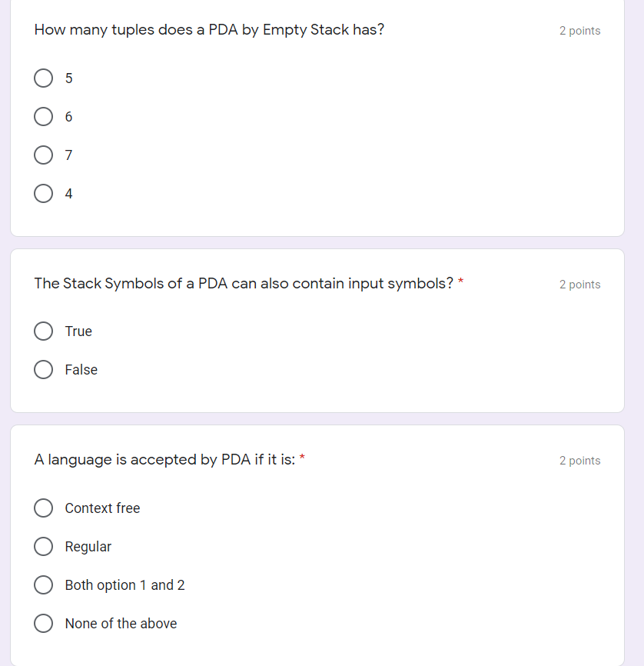Click the Stack Symbols question title

tap(244, 283)
